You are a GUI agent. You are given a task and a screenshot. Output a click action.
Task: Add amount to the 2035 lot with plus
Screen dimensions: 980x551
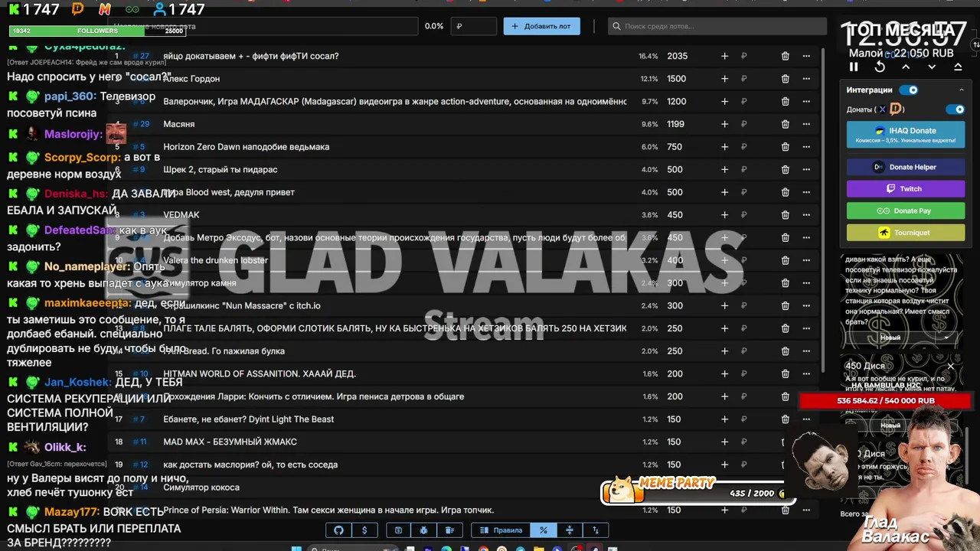[x=724, y=56]
